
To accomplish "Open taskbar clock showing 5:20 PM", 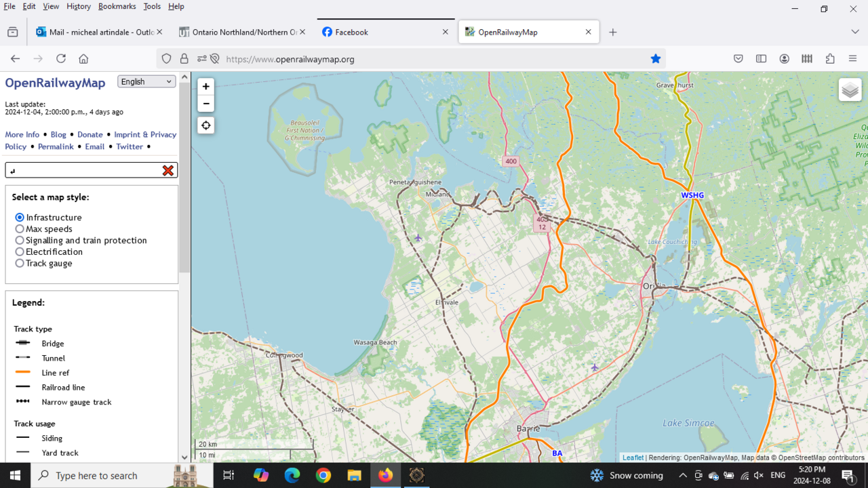I will coord(812,475).
